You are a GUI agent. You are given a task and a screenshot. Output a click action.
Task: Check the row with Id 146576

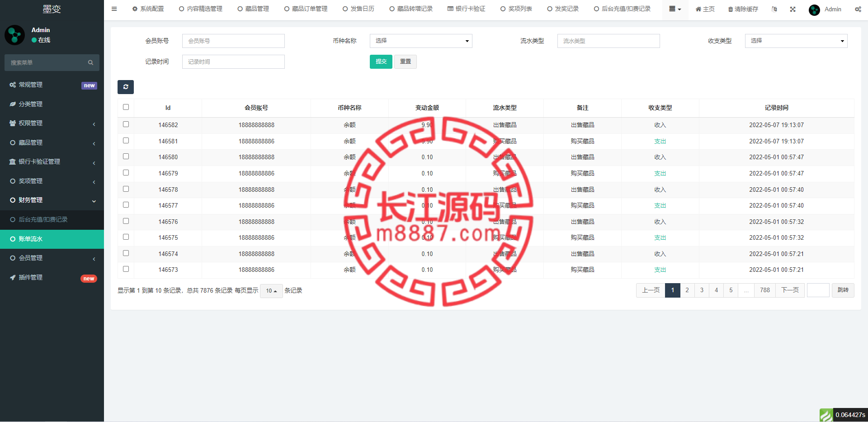(126, 221)
